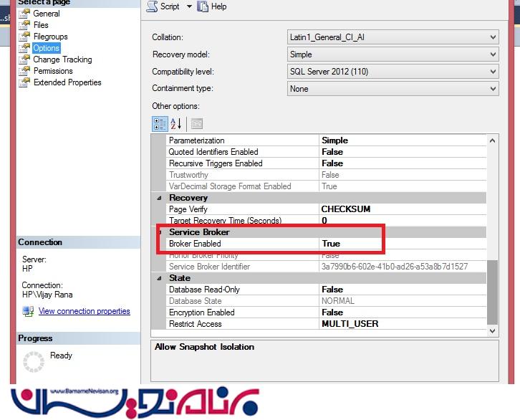Collapse the Recovery category section
This screenshot has width=520, height=420.
tap(160, 198)
